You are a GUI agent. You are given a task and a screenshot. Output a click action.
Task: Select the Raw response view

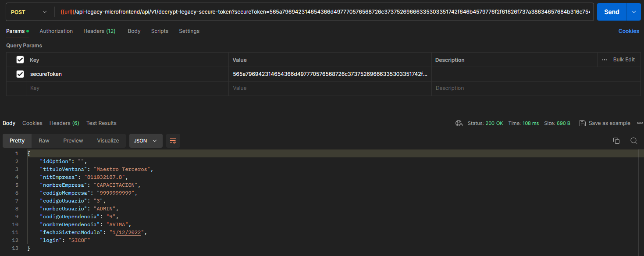tap(44, 141)
